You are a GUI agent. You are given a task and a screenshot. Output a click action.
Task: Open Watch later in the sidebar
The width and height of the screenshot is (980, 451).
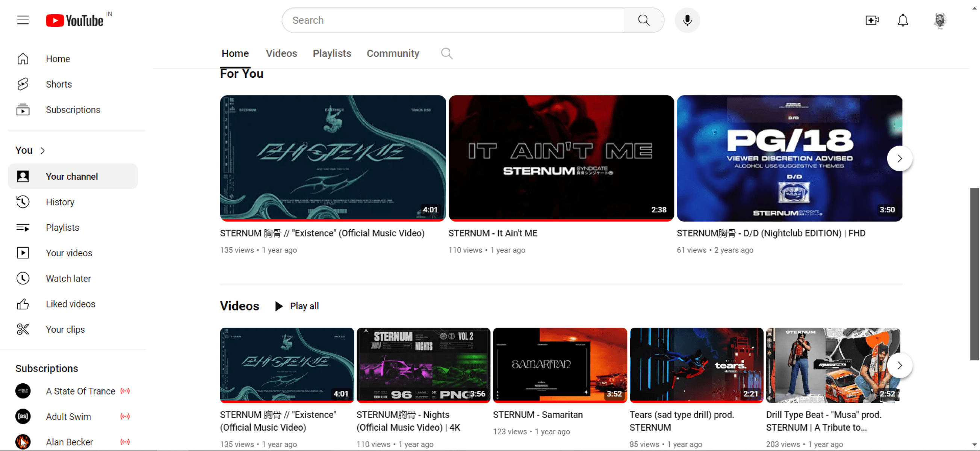(68, 278)
